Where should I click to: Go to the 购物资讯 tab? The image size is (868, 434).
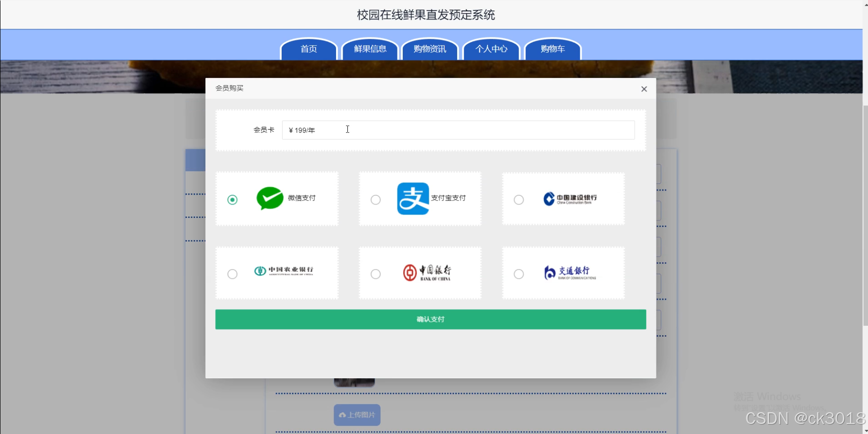430,49
